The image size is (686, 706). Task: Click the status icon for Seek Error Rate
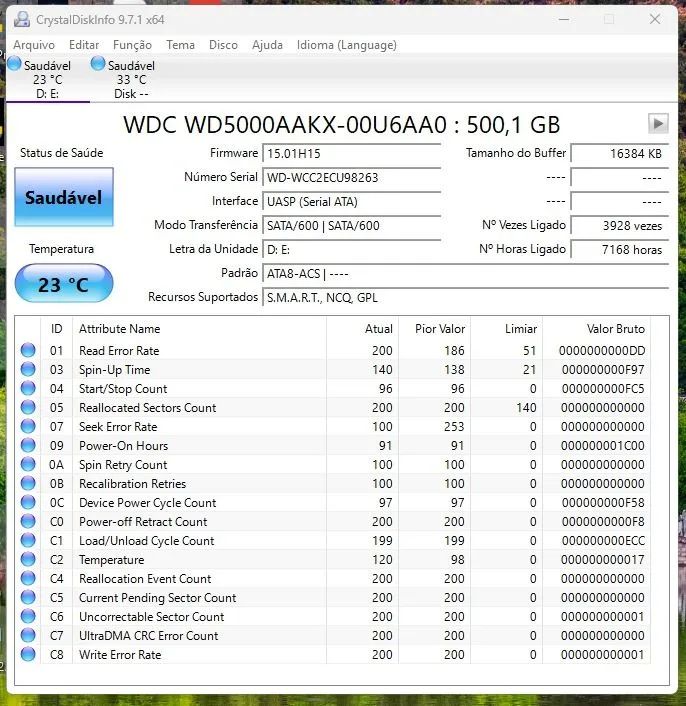[x=28, y=426]
